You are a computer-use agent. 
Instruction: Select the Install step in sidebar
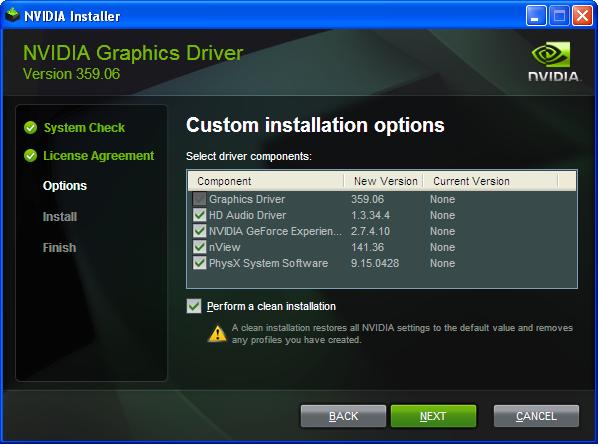click(60, 217)
